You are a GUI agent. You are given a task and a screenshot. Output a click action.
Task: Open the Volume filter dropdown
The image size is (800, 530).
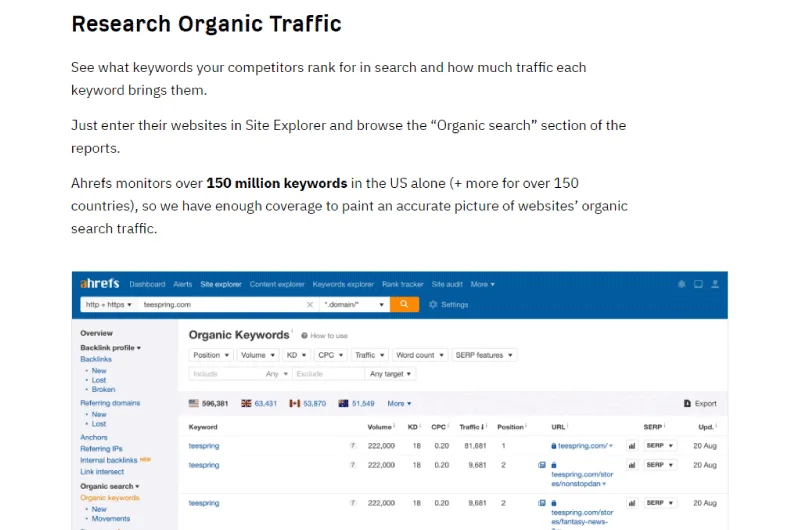point(258,355)
